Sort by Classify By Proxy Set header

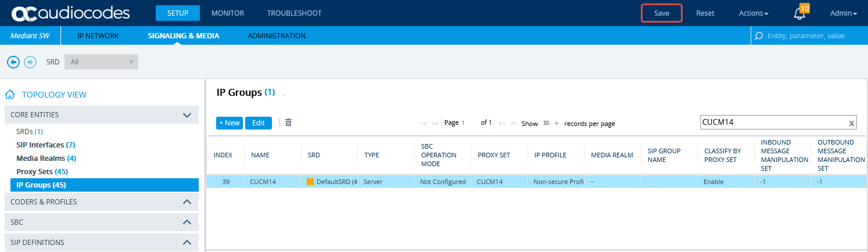coord(722,156)
